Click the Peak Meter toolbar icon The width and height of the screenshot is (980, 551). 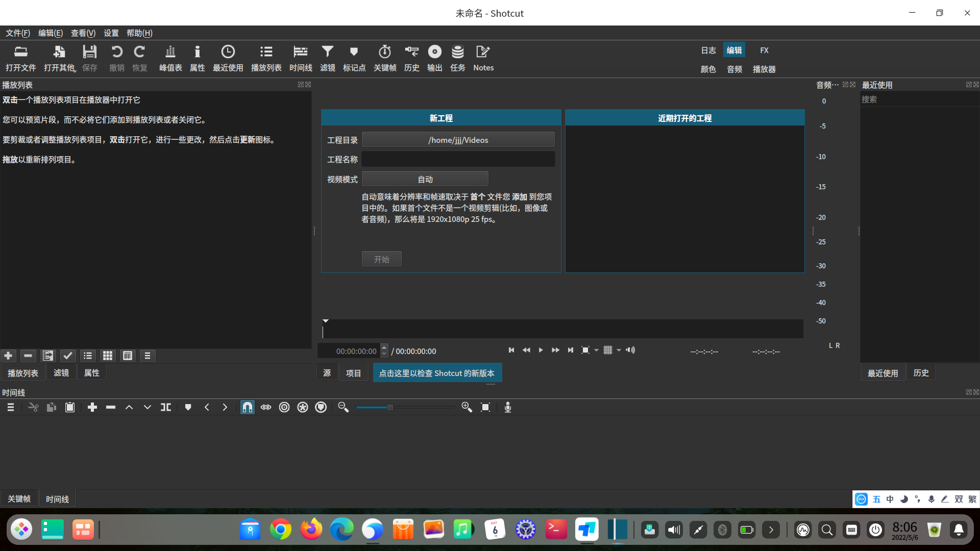[170, 58]
